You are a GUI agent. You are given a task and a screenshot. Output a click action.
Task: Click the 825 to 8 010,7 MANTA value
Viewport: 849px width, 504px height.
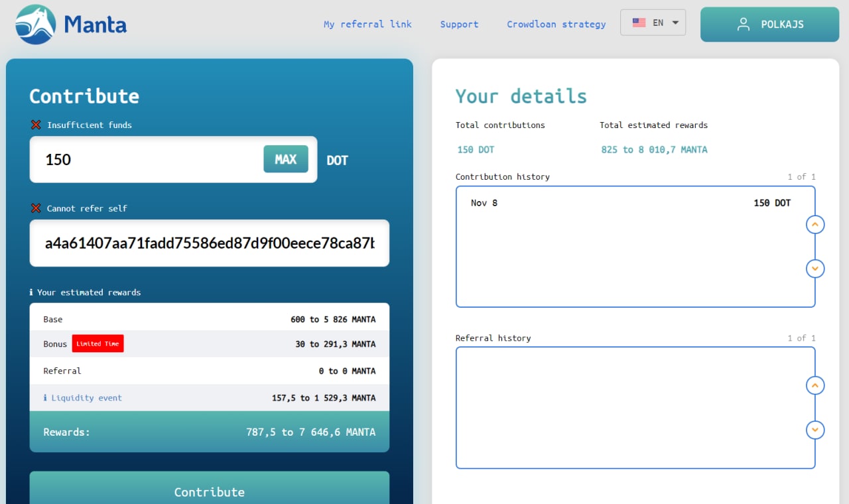654,150
